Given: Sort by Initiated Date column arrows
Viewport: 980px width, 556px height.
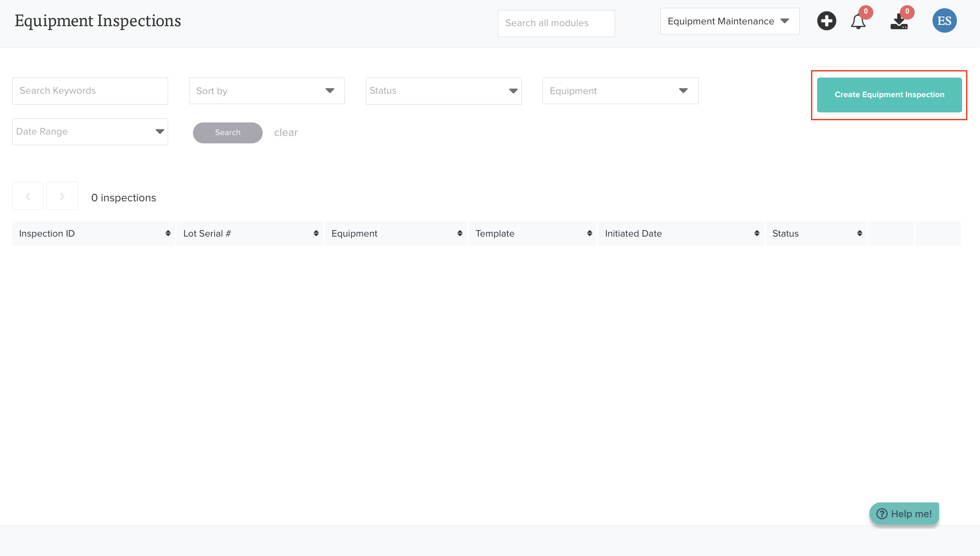Looking at the screenshot, I should [757, 234].
